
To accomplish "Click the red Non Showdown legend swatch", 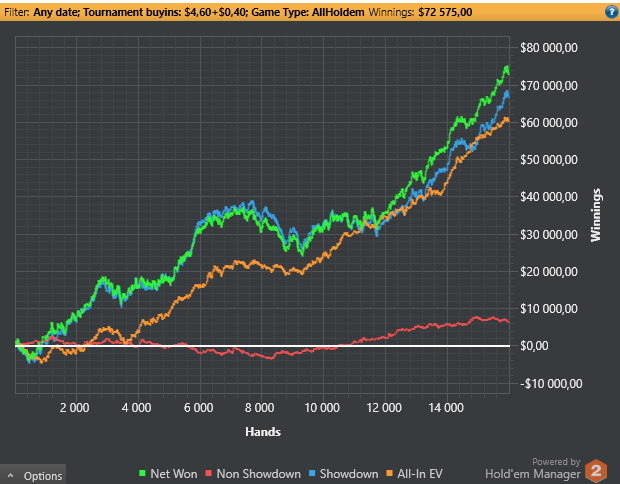I will click(209, 473).
